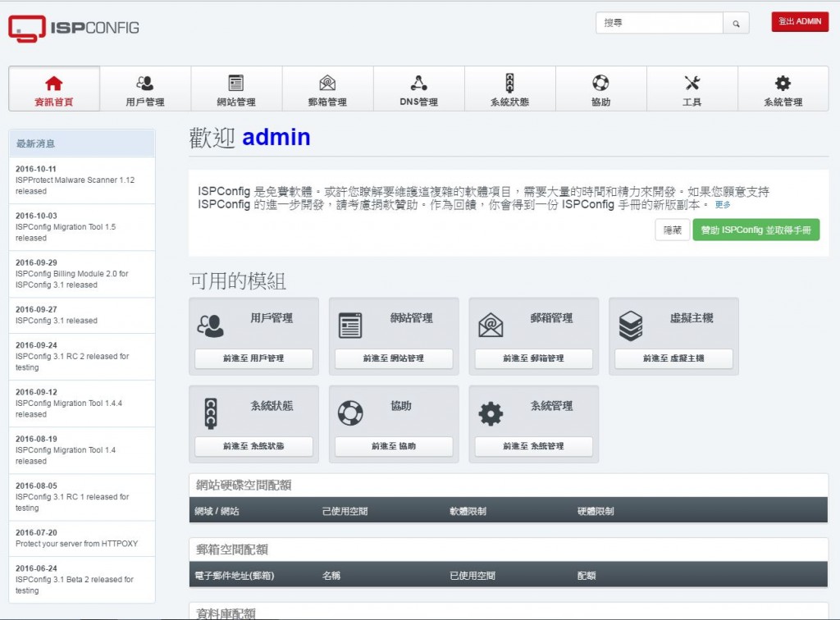
Task: Click the gear icon in 系統管理 card
Action: [491, 413]
